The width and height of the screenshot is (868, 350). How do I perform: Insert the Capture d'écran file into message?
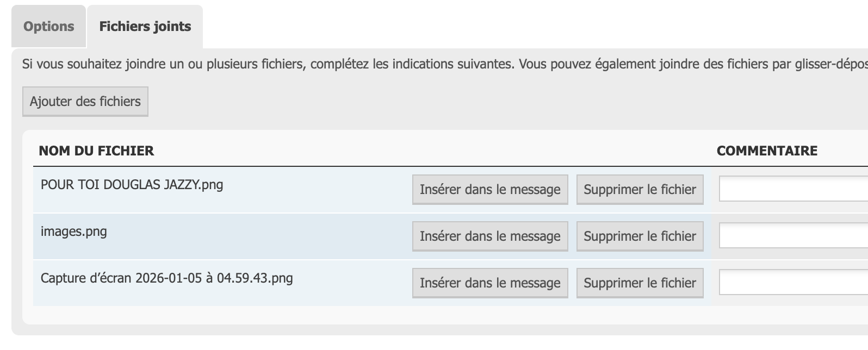tap(490, 283)
